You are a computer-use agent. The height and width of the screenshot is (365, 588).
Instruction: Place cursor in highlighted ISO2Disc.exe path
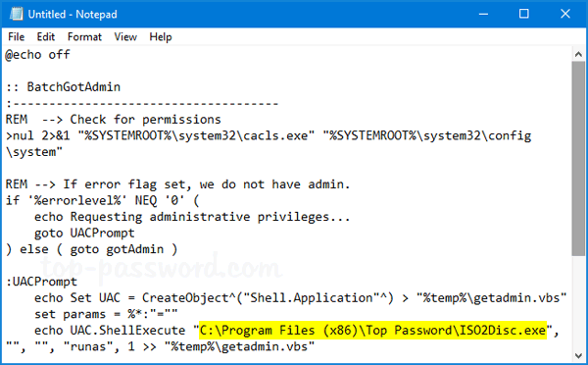pos(372,330)
